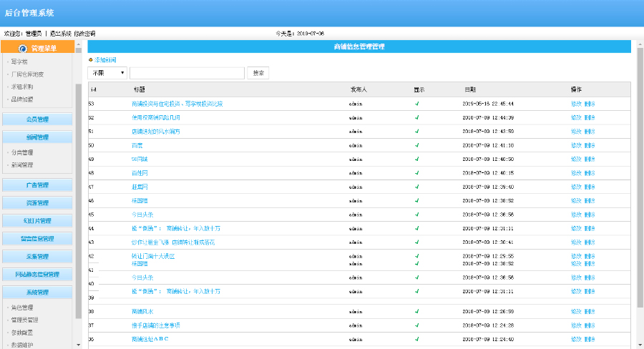644x349 pixels.
Task: Toggle display checkmark for row 49
Action: [x=416, y=159]
